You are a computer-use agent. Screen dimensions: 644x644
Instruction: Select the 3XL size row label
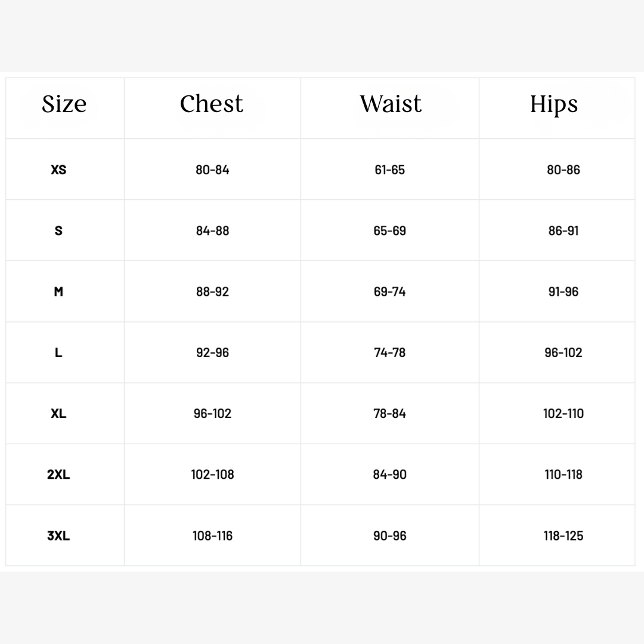point(58,535)
